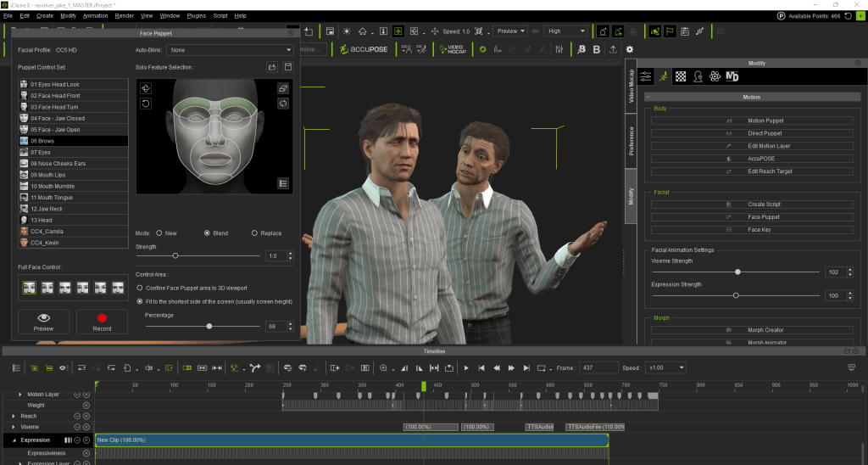The width and height of the screenshot is (868, 465).
Task: Select the New mode radio button
Action: (159, 233)
